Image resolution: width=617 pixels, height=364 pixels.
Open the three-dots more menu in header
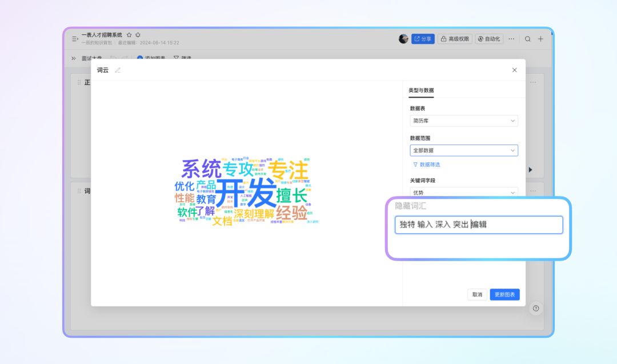coord(511,39)
